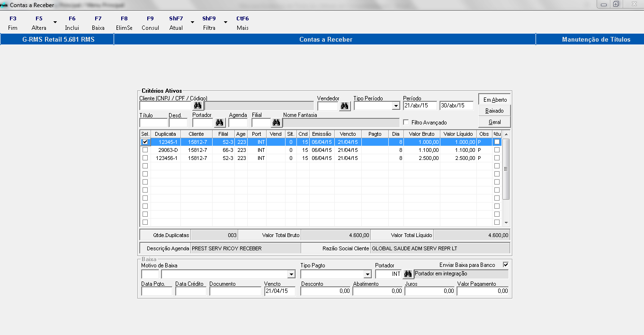The image size is (644, 335).
Task: Select the F9 Consul toolbar button
Action: (150, 23)
